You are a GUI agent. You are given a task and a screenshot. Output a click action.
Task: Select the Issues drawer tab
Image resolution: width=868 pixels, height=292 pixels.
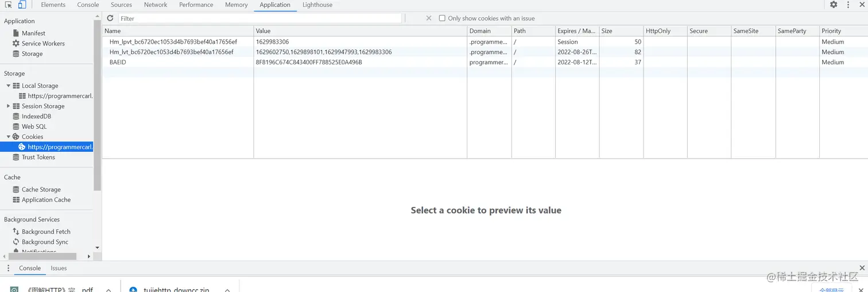click(59, 268)
